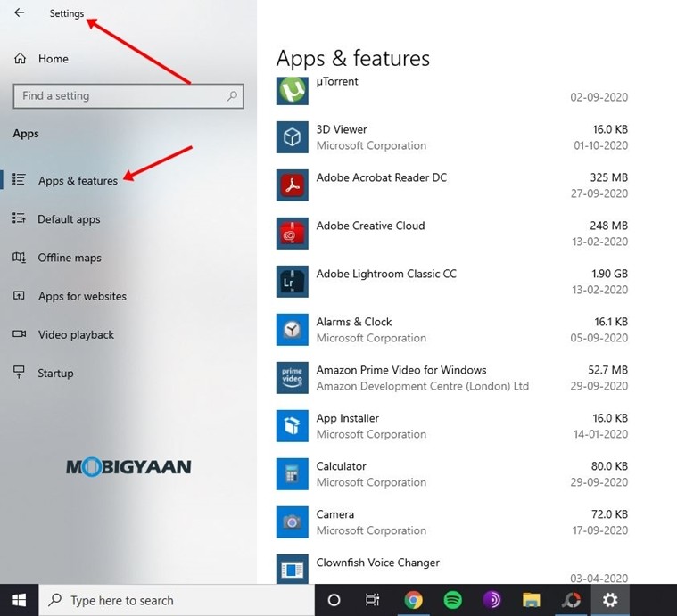The height and width of the screenshot is (616, 677).
Task: Open the Windows Start menu
Action: tap(19, 600)
